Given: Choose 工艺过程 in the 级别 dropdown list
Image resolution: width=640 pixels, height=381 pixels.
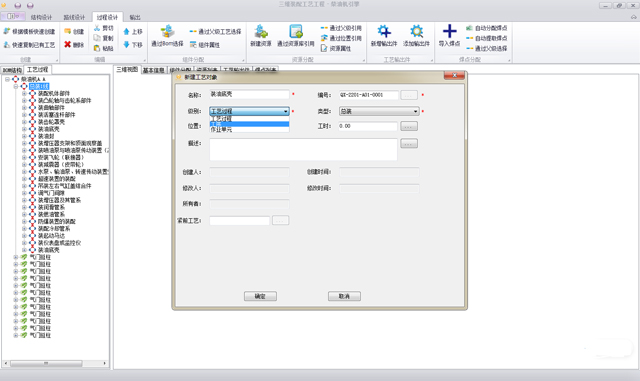Looking at the screenshot, I should [249, 119].
